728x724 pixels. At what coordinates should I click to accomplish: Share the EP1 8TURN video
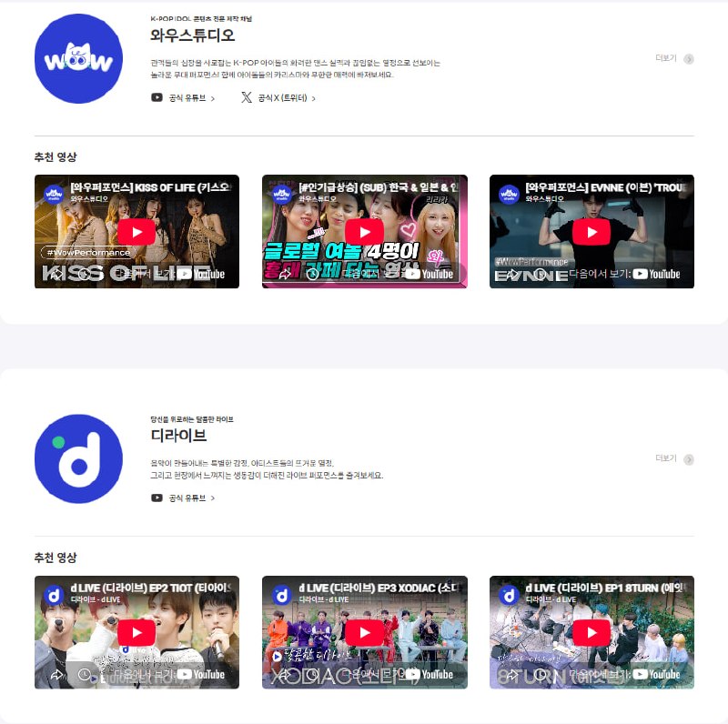pos(512,674)
